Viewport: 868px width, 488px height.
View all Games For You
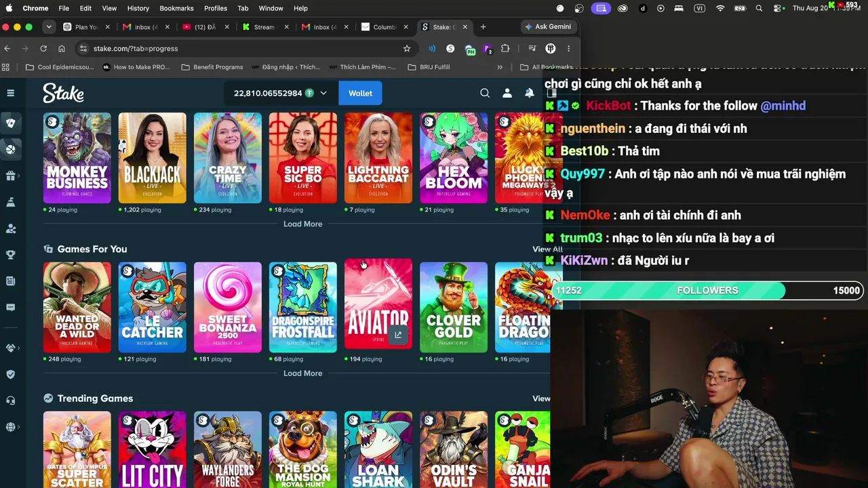(547, 249)
